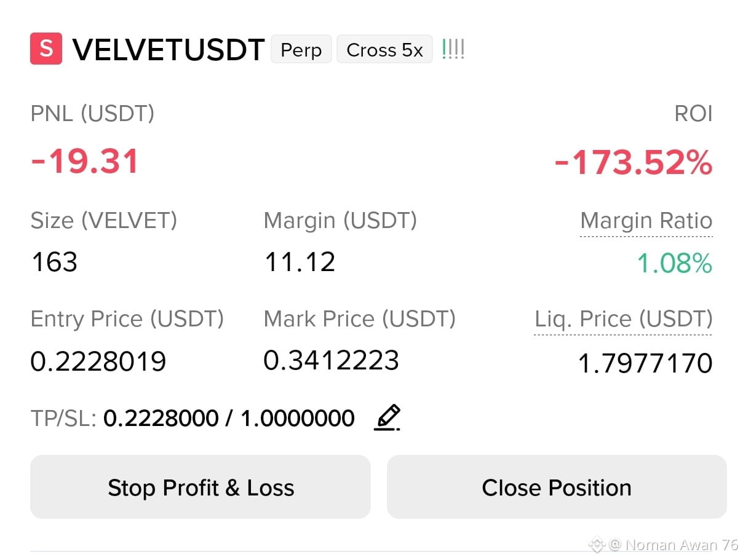743x560 pixels.
Task: Click the Margin amount 11.12
Action: (300, 262)
